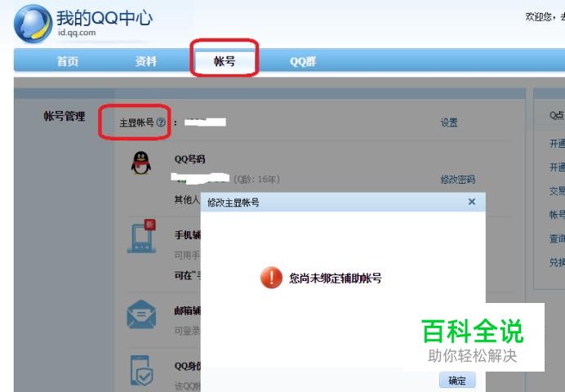565x392 pixels.
Task: Open the 首页 tab
Action: [68, 61]
